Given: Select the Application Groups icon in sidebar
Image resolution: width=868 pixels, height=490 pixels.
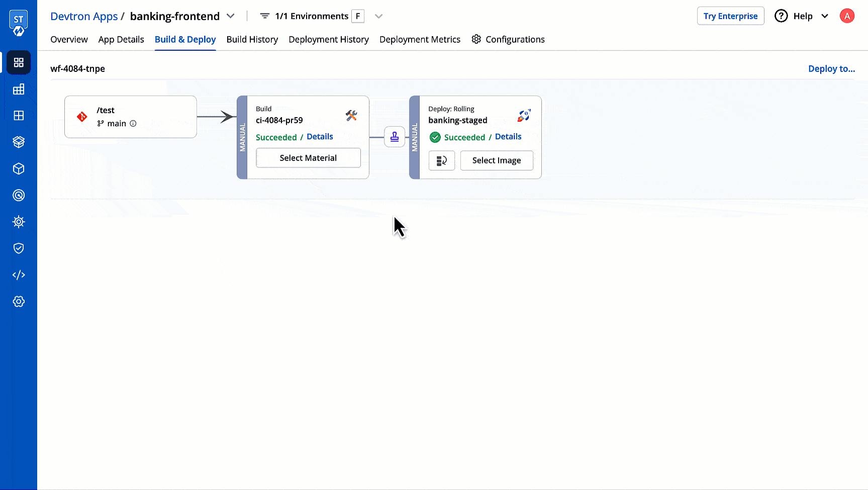Looking at the screenshot, I should pos(19,89).
